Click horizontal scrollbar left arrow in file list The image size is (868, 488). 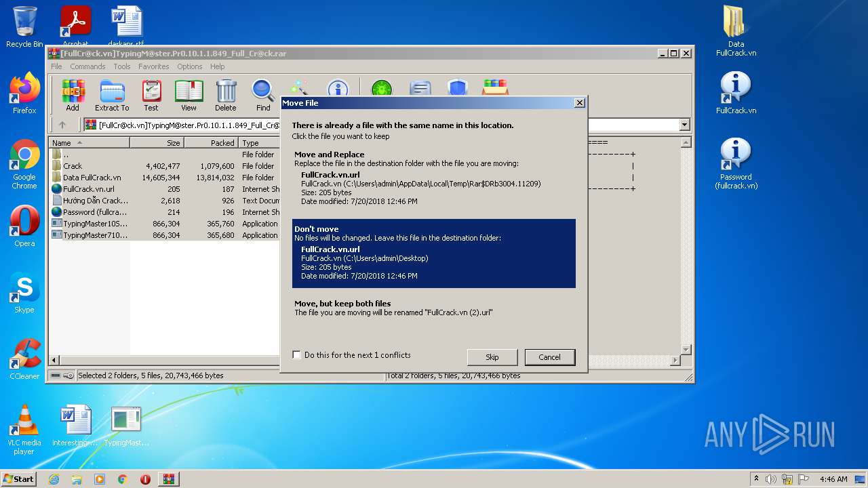56,361
